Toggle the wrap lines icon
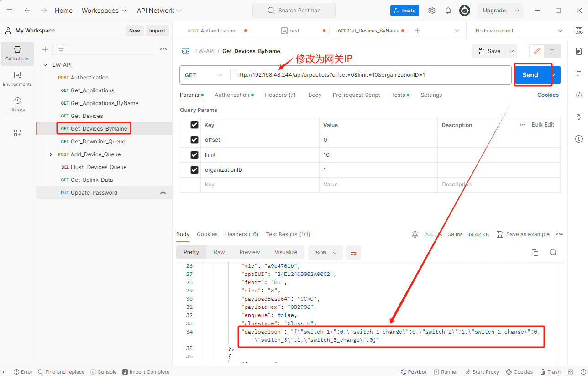 [x=354, y=253]
